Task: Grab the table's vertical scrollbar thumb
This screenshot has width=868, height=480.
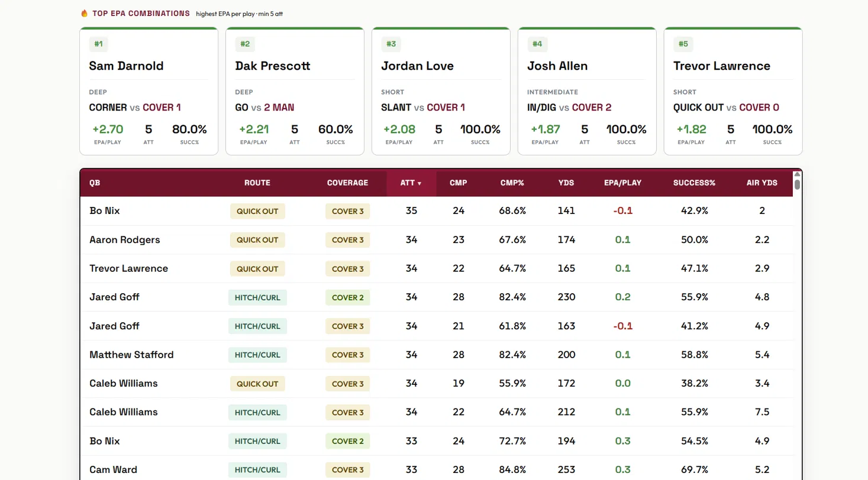Action: coord(797,184)
